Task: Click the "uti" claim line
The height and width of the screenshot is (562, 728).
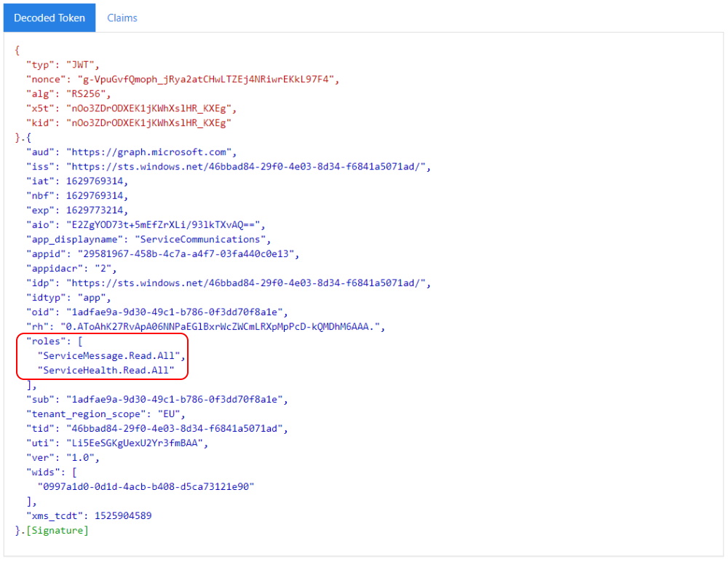Action: point(117,443)
